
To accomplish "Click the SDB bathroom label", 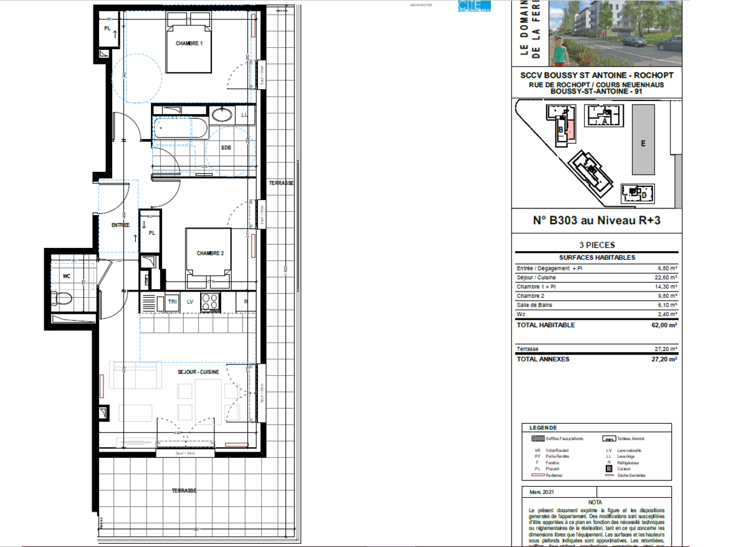I will click(226, 148).
